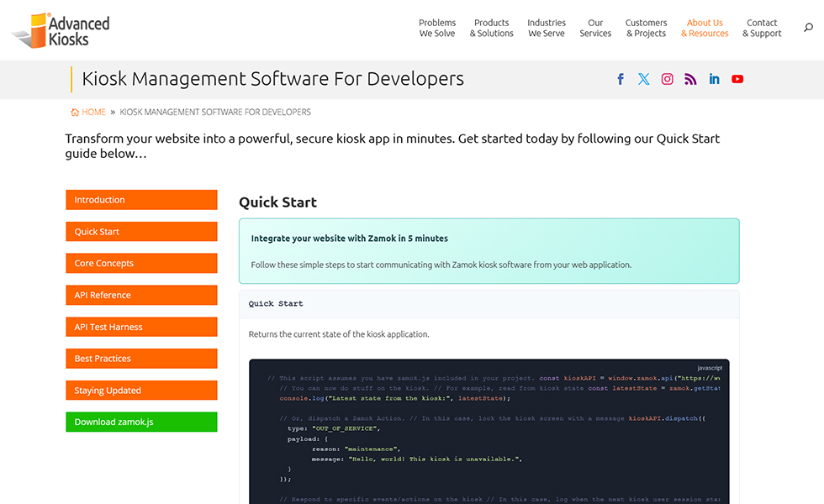Click inside the JavaScript code block
The width and height of the screenshot is (824, 504).
click(489, 437)
